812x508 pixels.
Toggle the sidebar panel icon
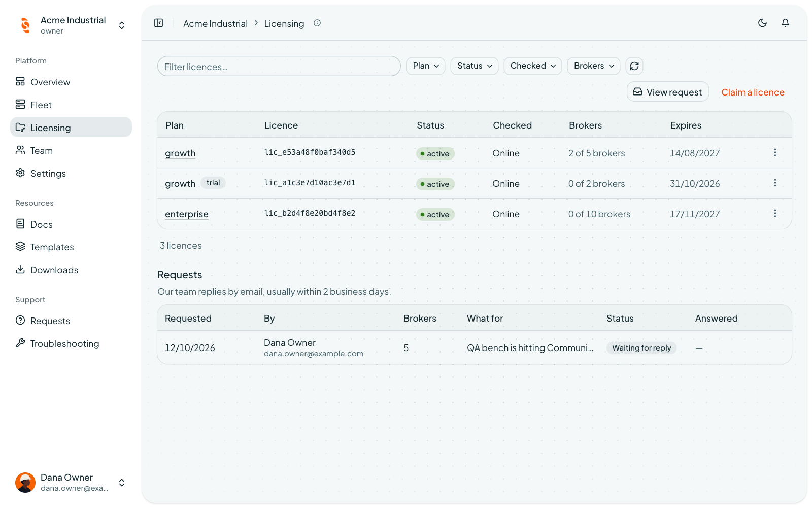(159, 23)
